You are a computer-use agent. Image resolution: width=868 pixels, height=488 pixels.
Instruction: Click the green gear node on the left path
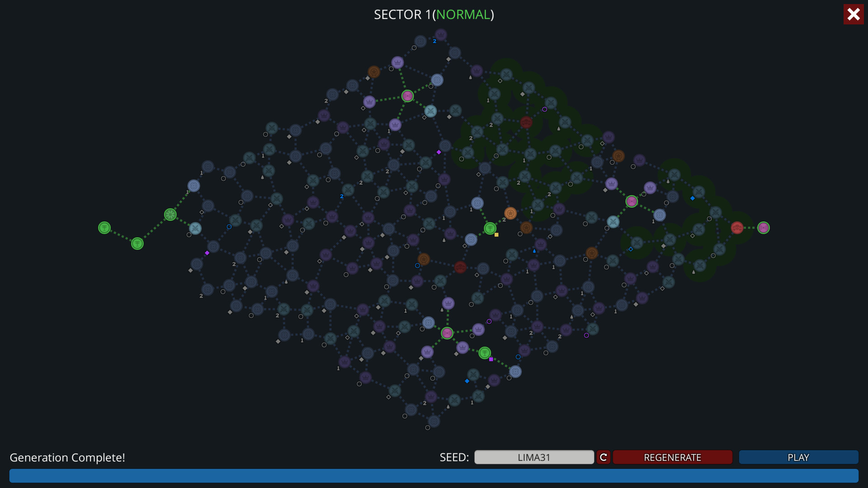(170, 215)
